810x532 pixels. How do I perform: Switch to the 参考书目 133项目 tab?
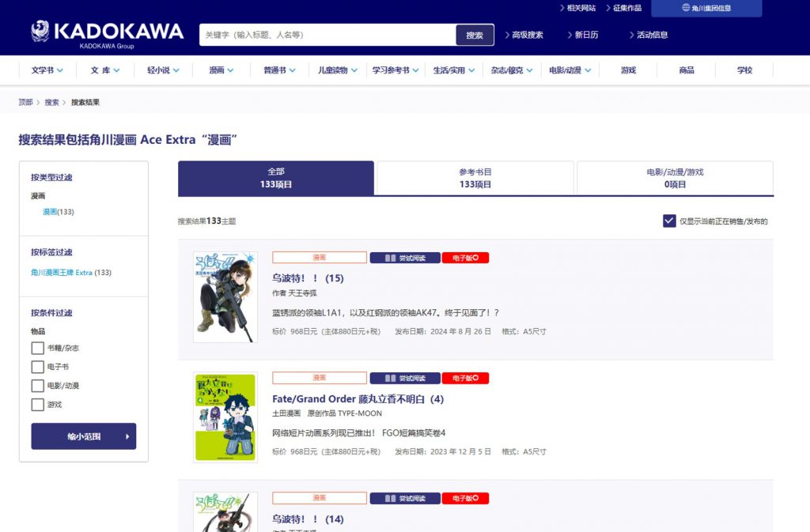tap(475, 178)
